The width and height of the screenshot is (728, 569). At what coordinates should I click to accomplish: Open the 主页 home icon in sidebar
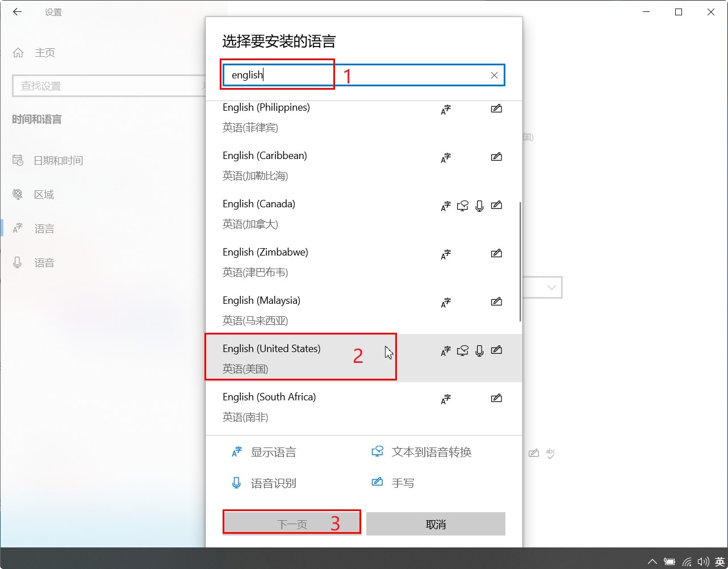pyautogui.click(x=18, y=52)
